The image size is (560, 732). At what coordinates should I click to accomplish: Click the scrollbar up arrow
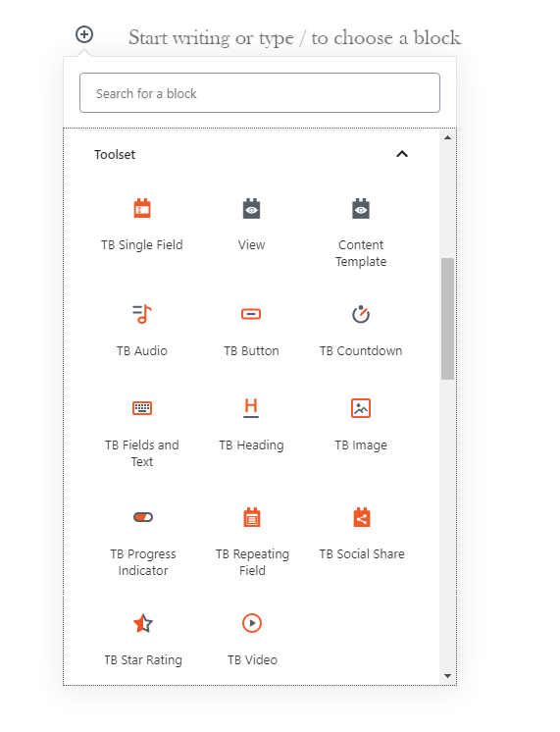point(447,137)
